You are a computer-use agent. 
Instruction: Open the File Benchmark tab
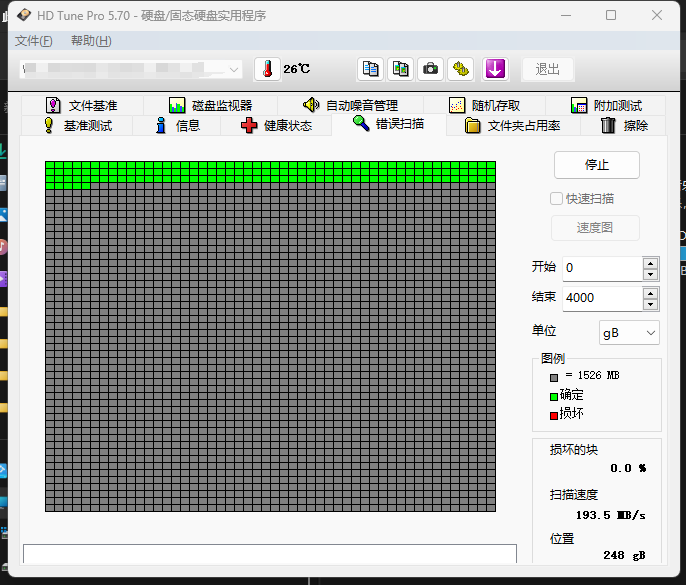click(x=82, y=105)
